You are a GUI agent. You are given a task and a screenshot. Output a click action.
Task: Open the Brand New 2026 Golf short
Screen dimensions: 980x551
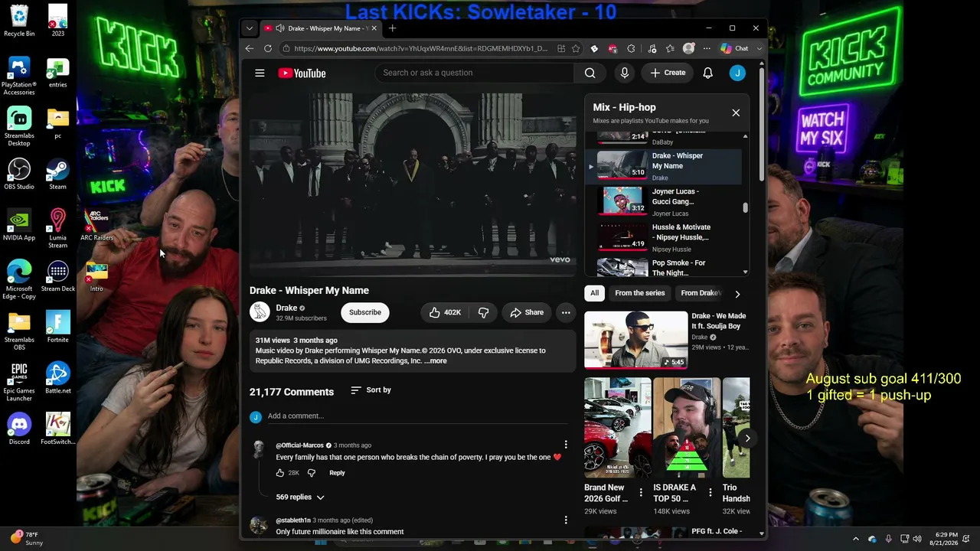618,428
